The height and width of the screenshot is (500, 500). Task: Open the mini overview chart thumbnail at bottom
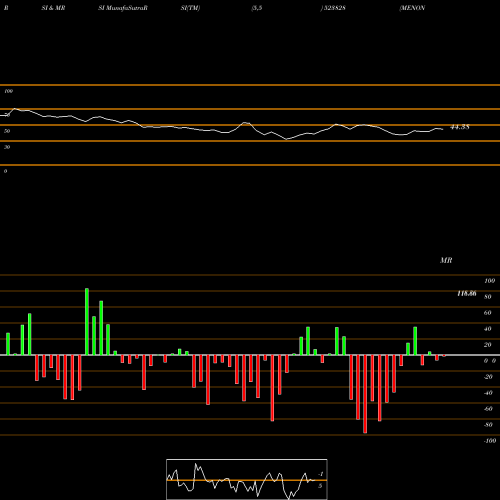[247, 479]
